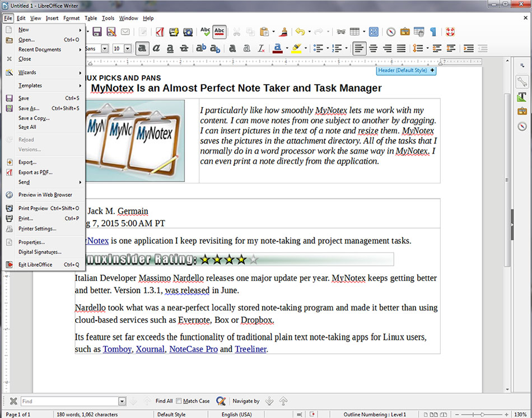Expand the Send submenu
This screenshot has height=418, width=532.
[x=44, y=182]
